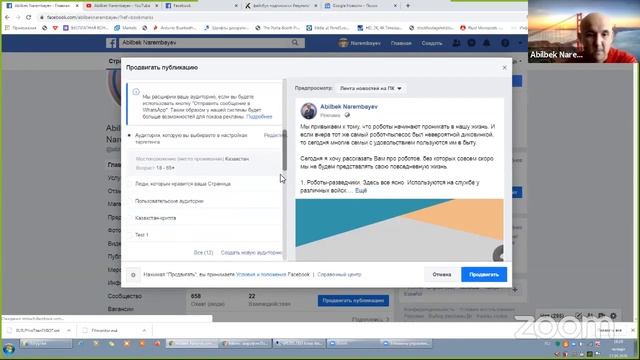The image size is (640, 360).
Task: Select the targeting-settings audience radio option
Action: [130, 135]
